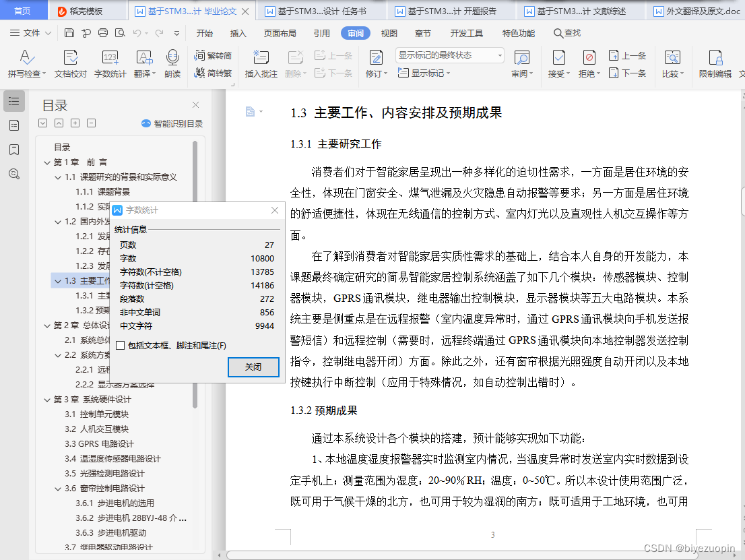The width and height of the screenshot is (745, 560).
Task: Open the translate tool
Action: [x=144, y=63]
